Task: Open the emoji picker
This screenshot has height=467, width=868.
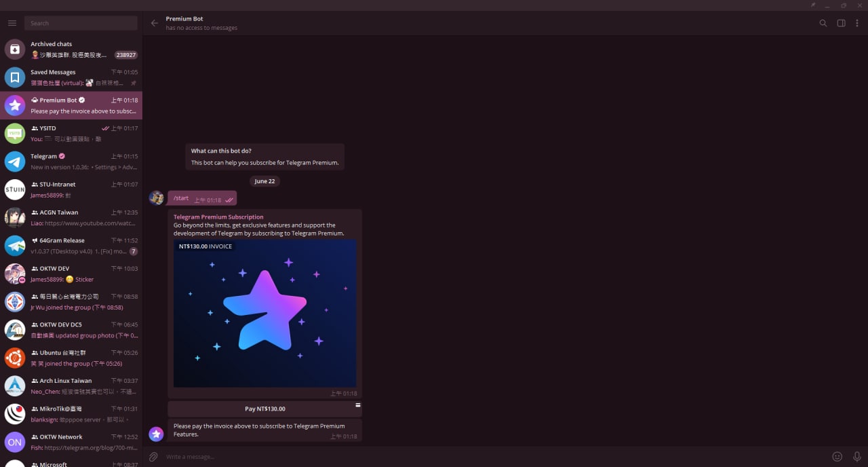Action: (x=837, y=457)
